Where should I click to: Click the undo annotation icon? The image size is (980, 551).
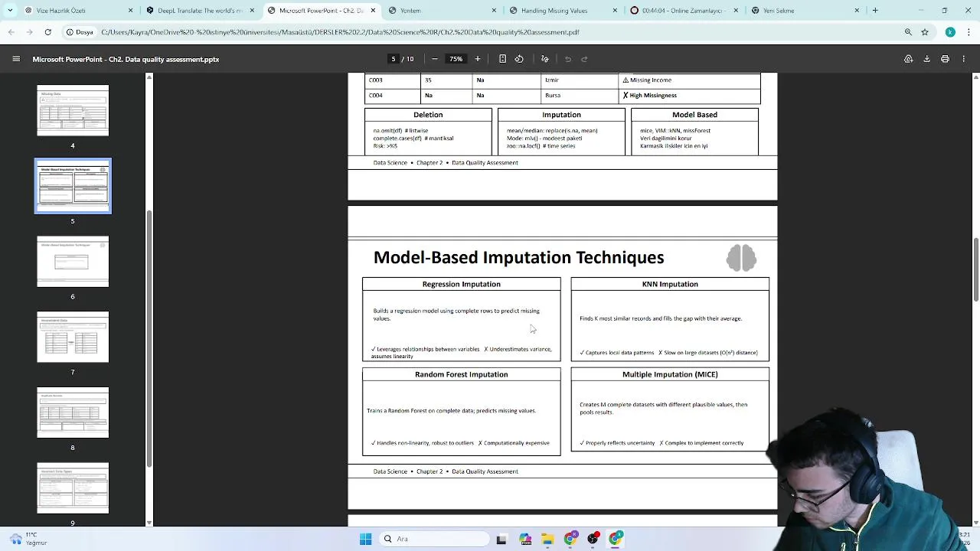pyautogui.click(x=568, y=59)
